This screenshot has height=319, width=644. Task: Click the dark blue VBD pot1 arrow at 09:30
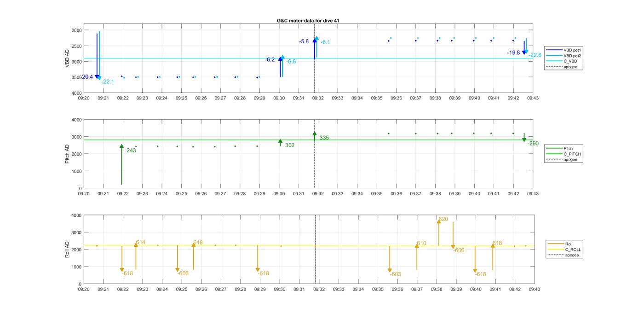tap(280, 67)
